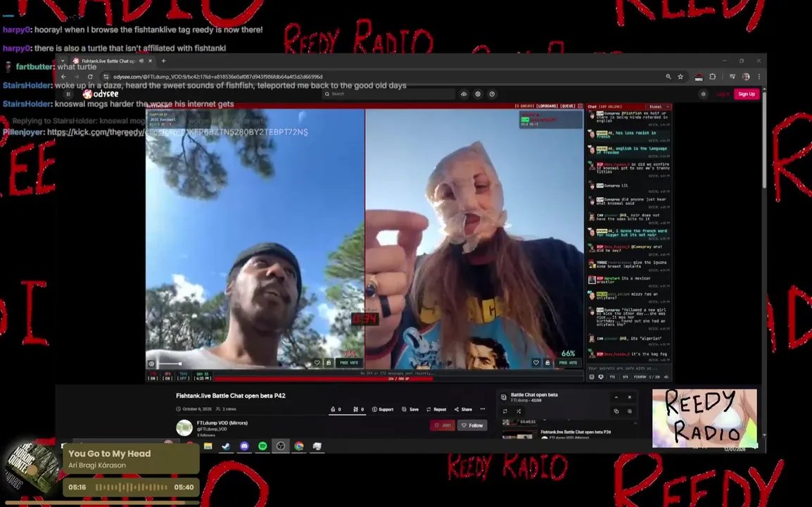
Task: Open a new browser tab with plus
Action: click(164, 61)
